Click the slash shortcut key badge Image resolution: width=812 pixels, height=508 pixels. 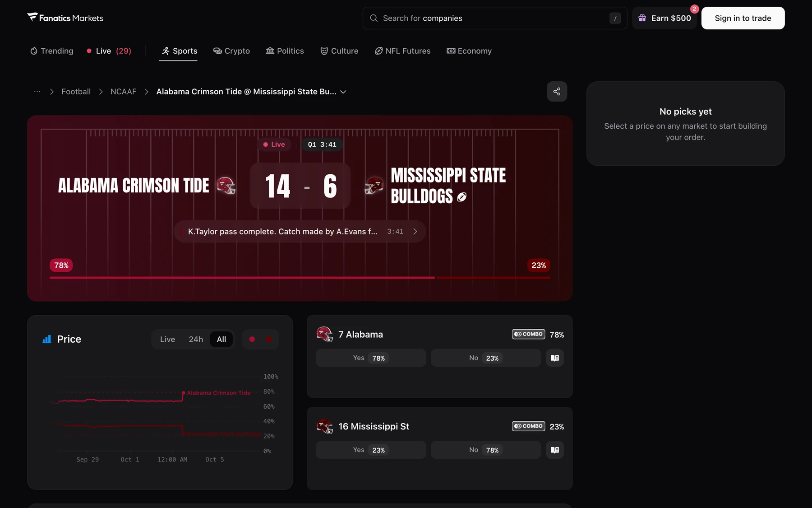pos(615,18)
